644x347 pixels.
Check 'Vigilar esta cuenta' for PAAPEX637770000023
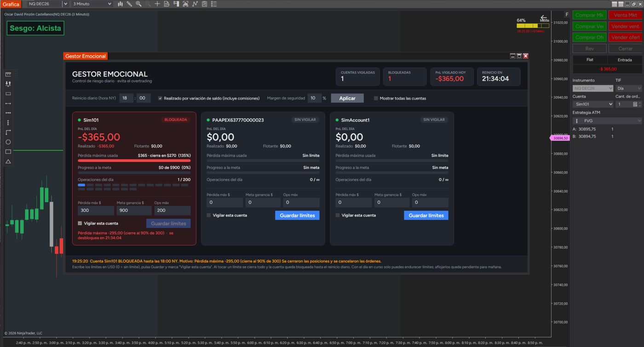click(209, 215)
